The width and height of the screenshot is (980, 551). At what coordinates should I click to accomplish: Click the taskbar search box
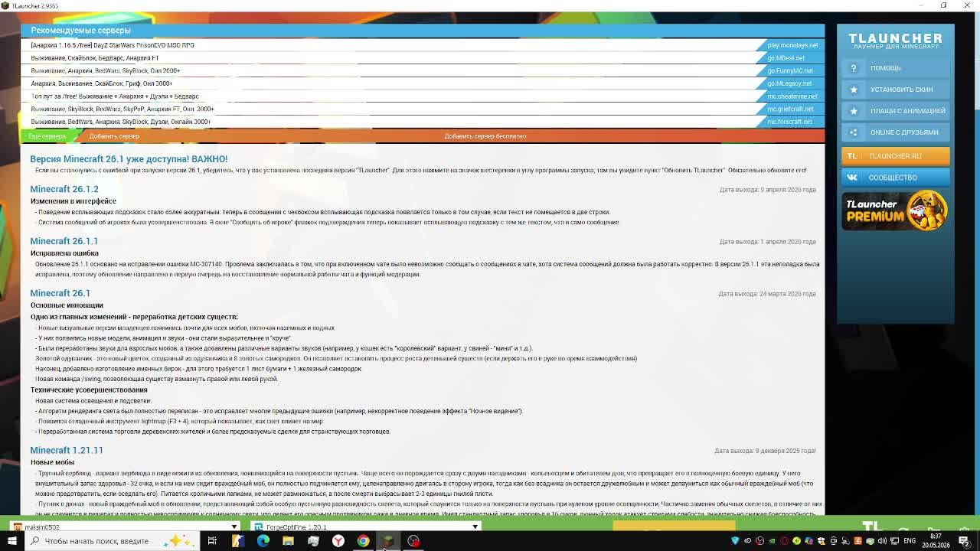point(111,541)
